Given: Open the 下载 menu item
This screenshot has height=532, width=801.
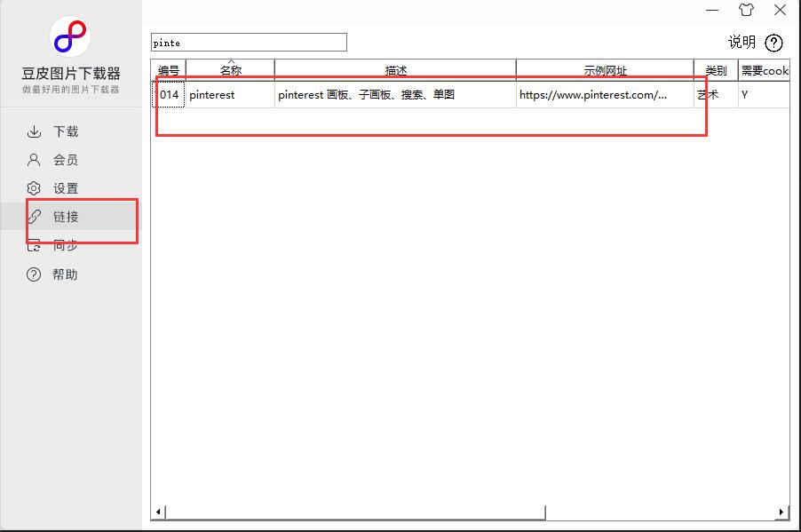Looking at the screenshot, I should pyautogui.click(x=70, y=131).
